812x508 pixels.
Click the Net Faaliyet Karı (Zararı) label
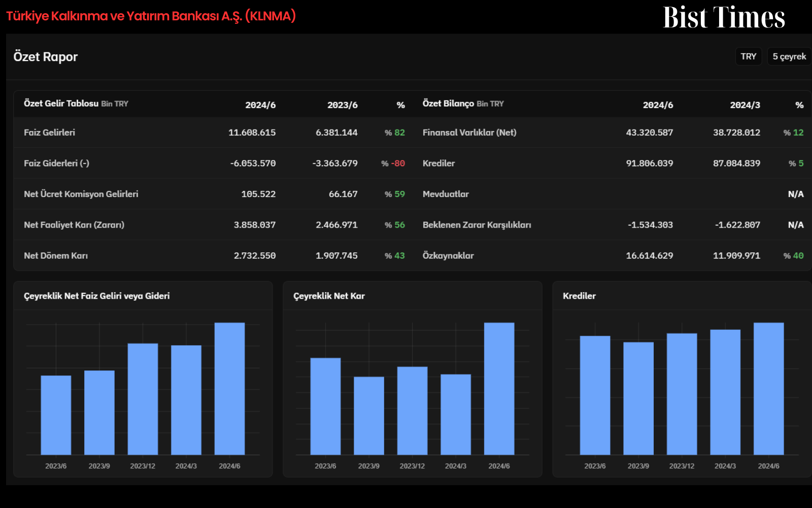click(74, 225)
